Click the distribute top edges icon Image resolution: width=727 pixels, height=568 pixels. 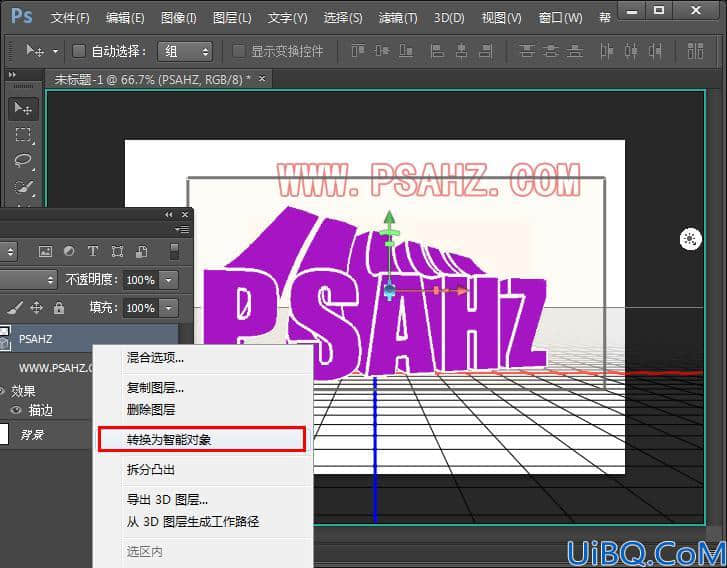click(x=527, y=50)
